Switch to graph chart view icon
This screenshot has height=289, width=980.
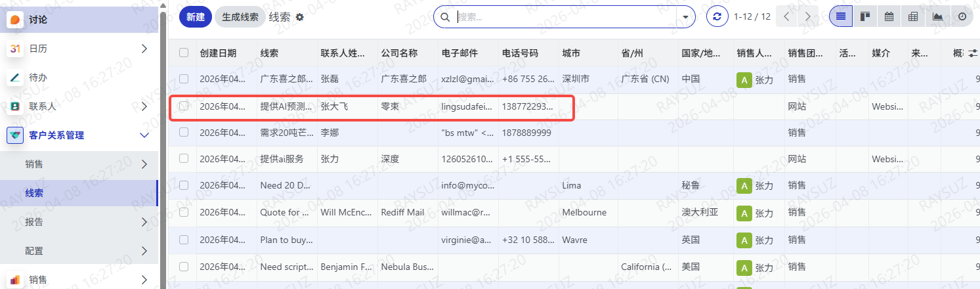pyautogui.click(x=937, y=17)
